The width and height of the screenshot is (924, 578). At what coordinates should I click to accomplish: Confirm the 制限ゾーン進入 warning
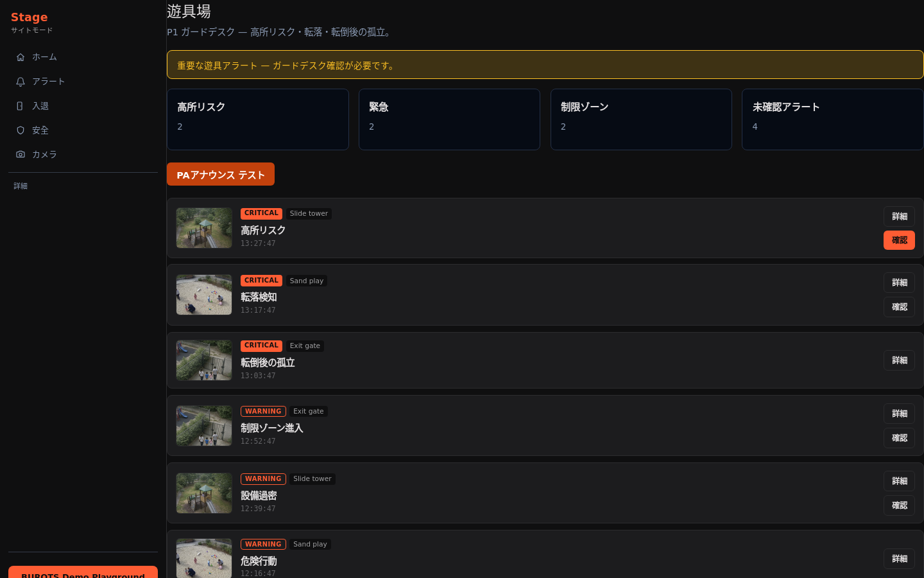point(899,438)
